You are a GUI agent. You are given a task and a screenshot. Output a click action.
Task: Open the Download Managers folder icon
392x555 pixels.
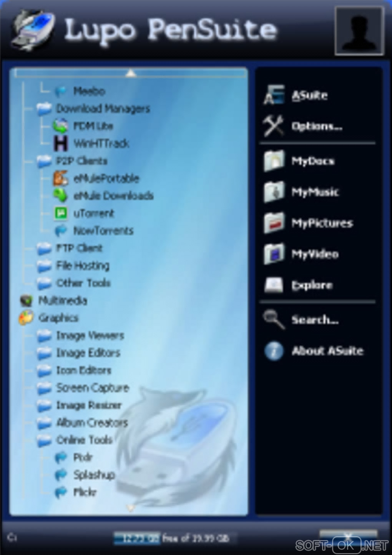pyautogui.click(x=44, y=108)
